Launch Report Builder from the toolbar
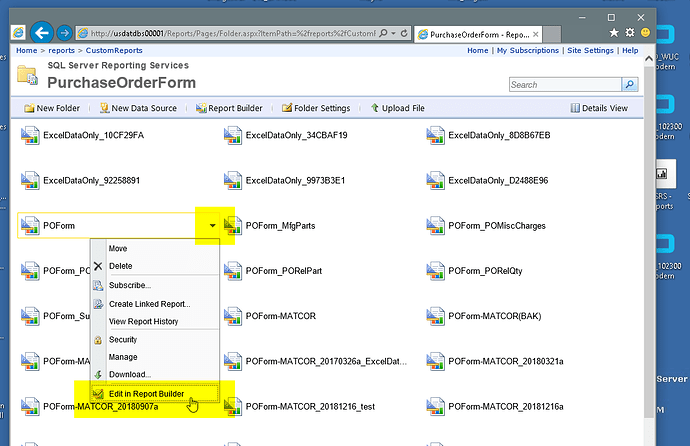Screen dimensions: 690x446 [229, 108]
